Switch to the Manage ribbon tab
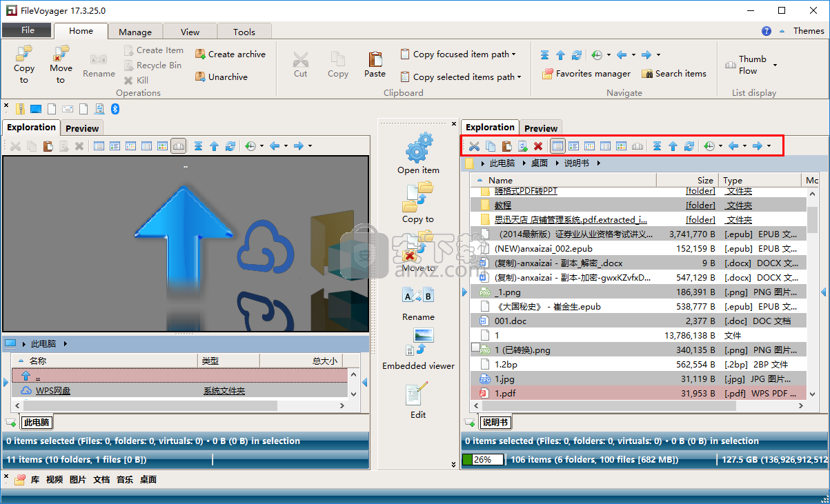The image size is (830, 504). click(135, 32)
